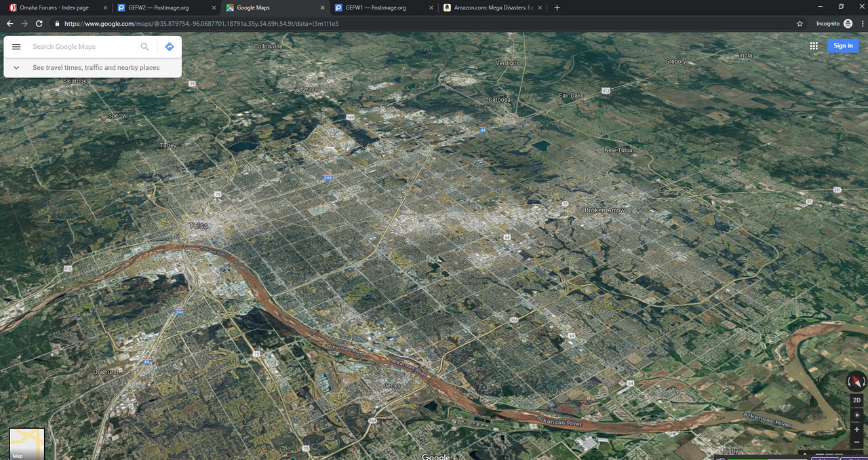Expand the travel times and nearby places panel
Screen dimensions: 868x460
coord(92,68)
